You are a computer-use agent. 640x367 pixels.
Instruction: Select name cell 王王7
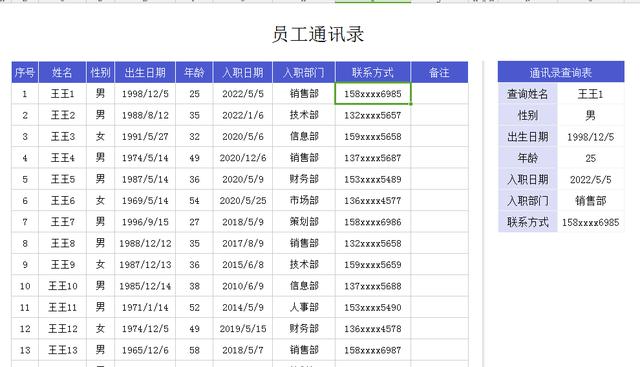click(62, 222)
